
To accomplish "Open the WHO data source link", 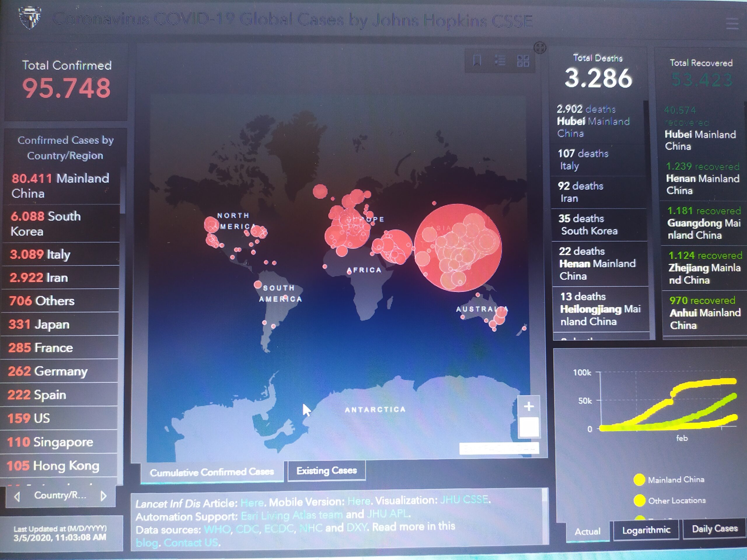I will [217, 529].
